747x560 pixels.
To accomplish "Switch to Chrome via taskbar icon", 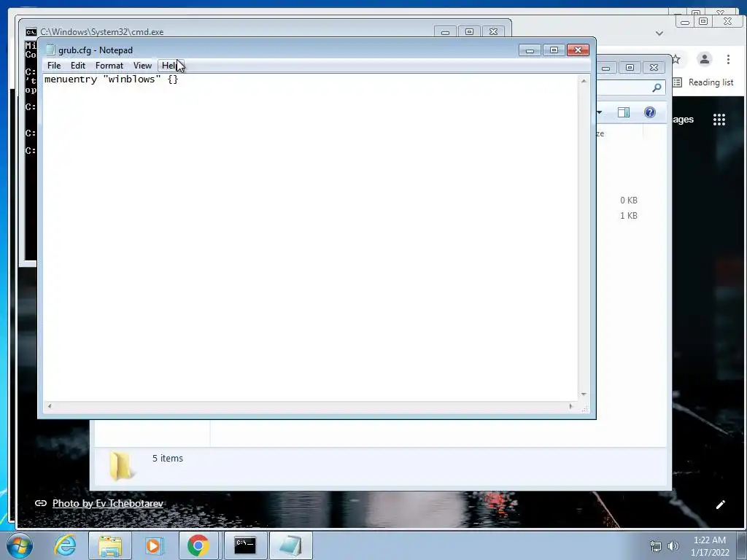I will point(198,545).
